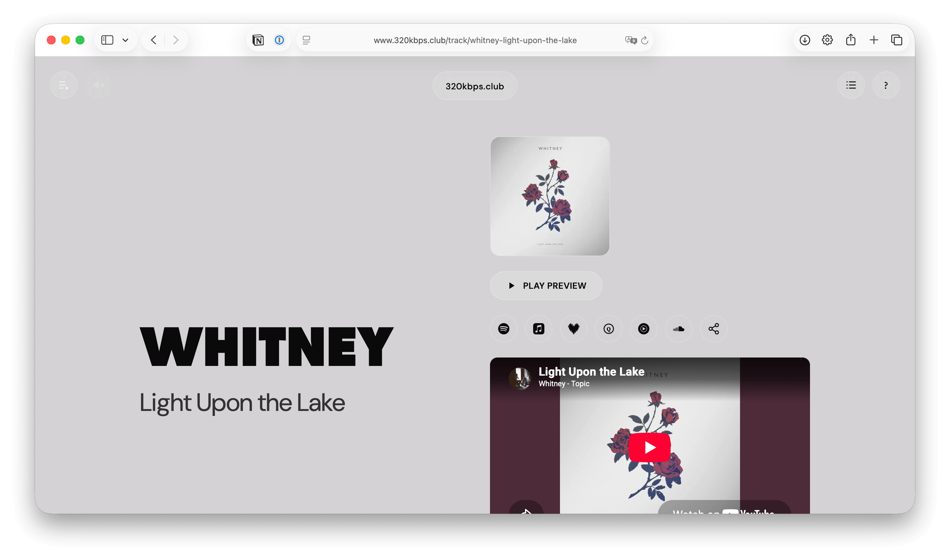This screenshot has height=560, width=950.
Task: Click the Safari share button
Action: (850, 40)
